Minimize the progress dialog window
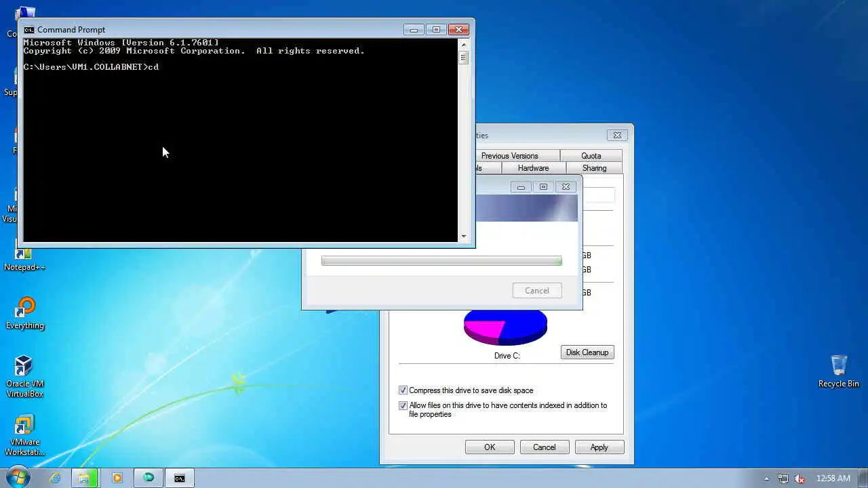The width and height of the screenshot is (868, 488). pyautogui.click(x=521, y=187)
